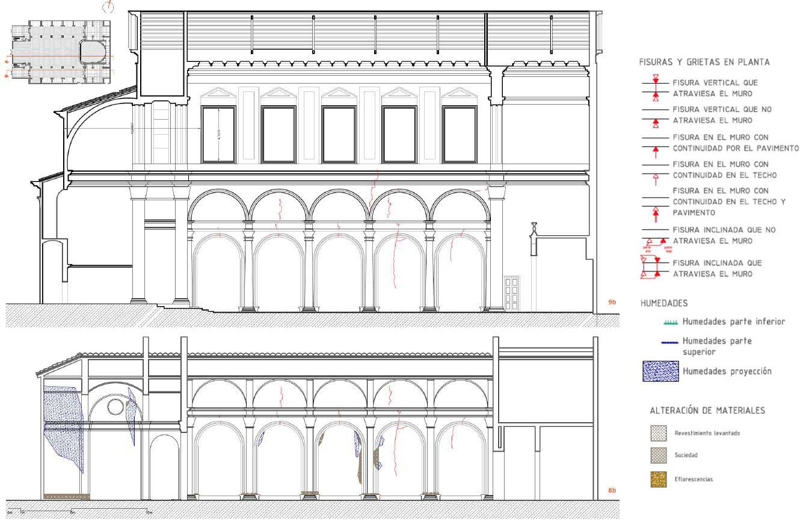Click the 'FISURAS Y GRIETAS EN PLANTA' heading
This screenshot has height=525, width=812.
pyautogui.click(x=704, y=62)
